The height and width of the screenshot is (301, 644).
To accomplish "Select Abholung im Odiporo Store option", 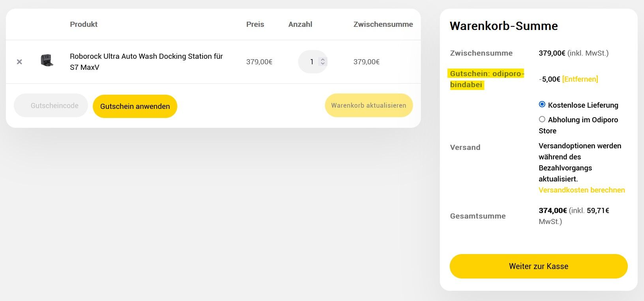I will click(542, 119).
